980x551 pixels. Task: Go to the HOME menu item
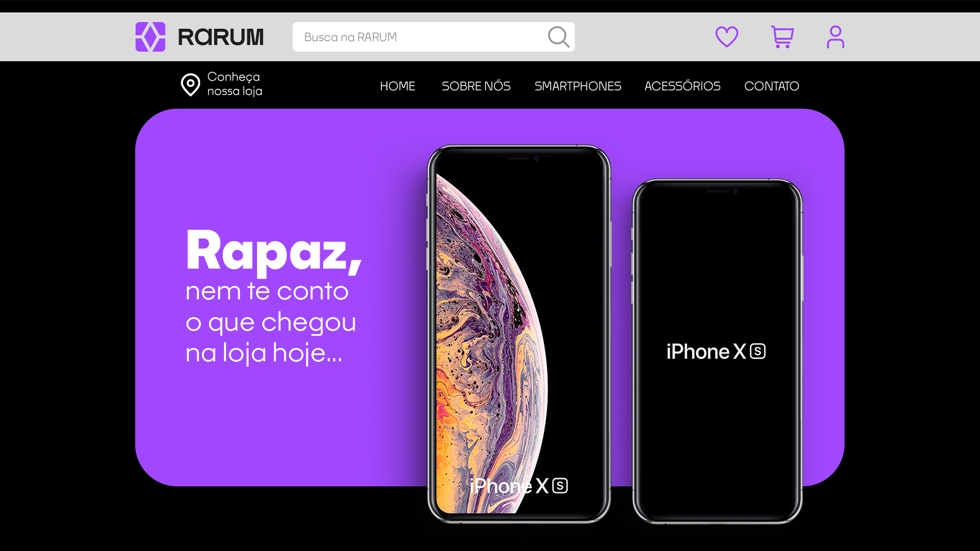398,86
